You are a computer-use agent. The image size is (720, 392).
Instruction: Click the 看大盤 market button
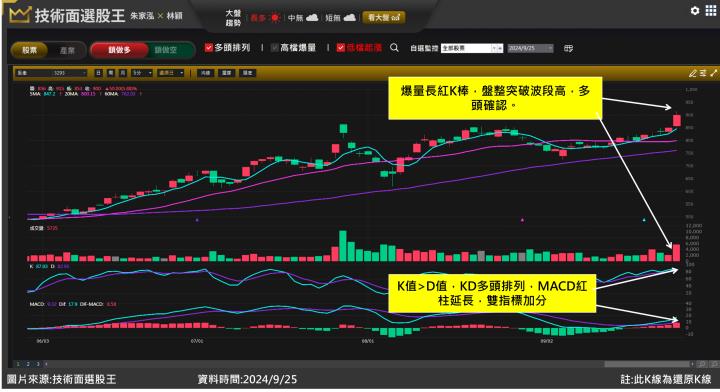384,17
